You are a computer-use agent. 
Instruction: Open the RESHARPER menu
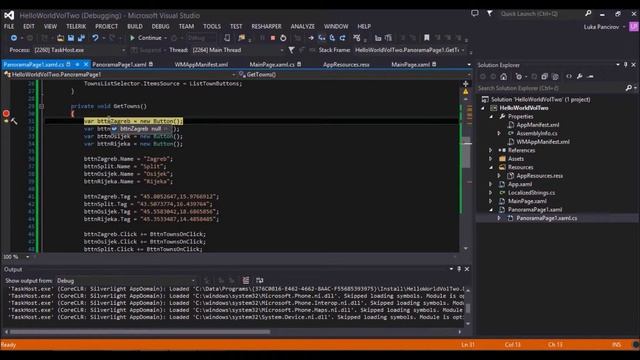click(266, 26)
